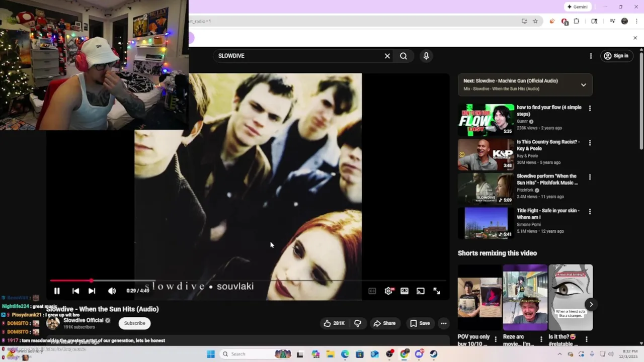Open the Slowdive Official channel name

tap(84, 320)
